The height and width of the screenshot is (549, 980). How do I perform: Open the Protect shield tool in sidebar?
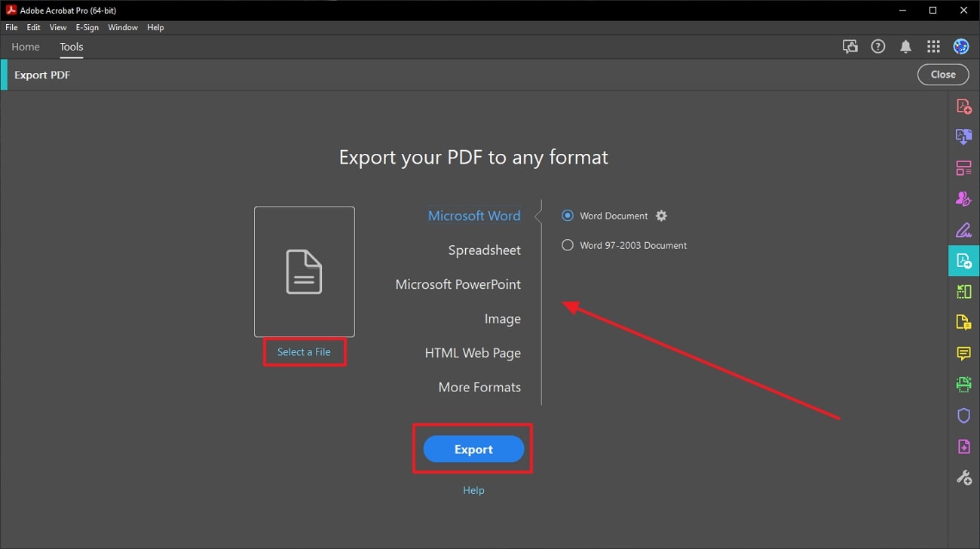(x=963, y=416)
